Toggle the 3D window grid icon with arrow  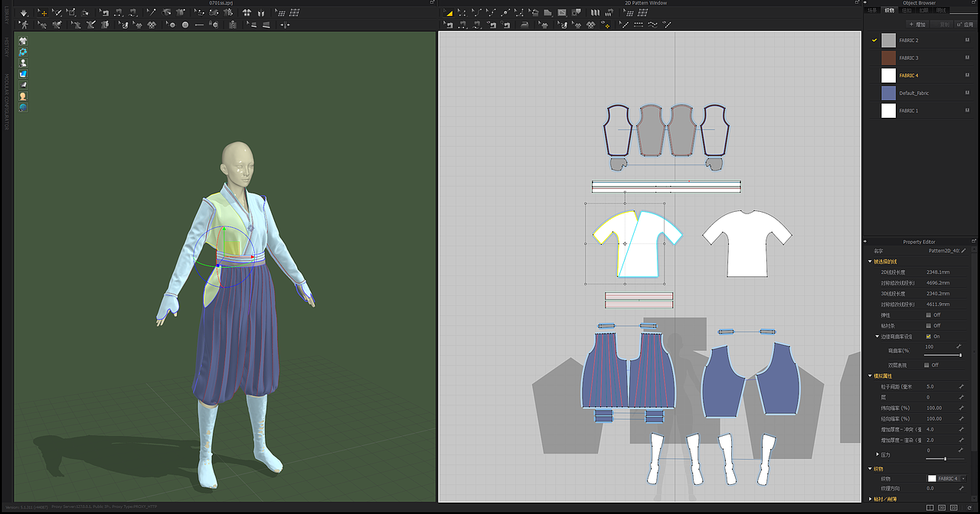(280, 12)
